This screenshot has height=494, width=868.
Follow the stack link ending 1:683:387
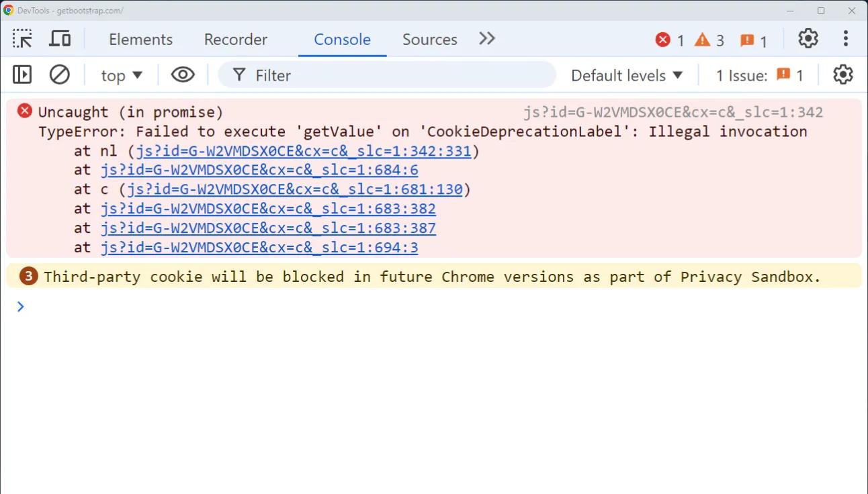click(x=268, y=228)
